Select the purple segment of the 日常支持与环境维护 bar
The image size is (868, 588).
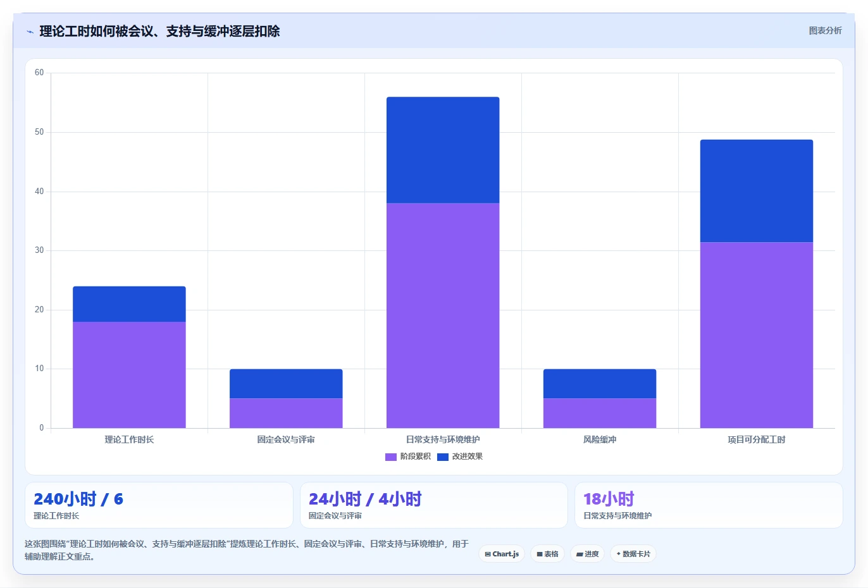click(443, 315)
